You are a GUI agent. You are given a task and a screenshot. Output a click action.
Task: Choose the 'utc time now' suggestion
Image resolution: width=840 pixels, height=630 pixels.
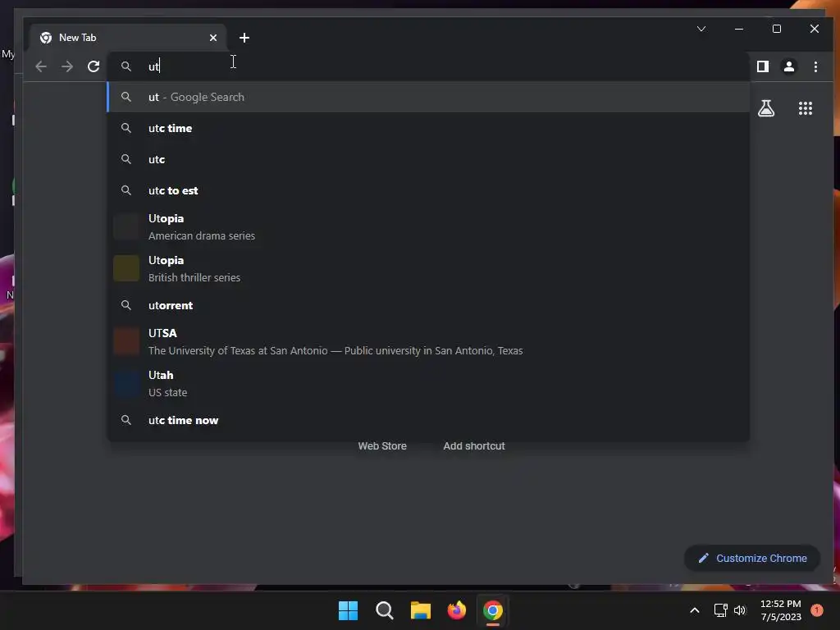[x=428, y=420]
